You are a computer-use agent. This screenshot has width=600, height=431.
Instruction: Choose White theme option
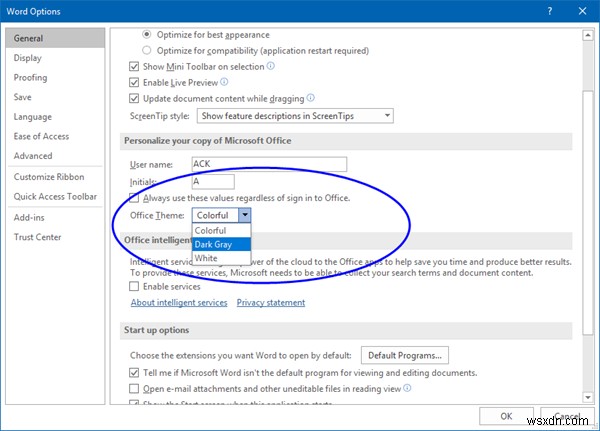(221, 258)
